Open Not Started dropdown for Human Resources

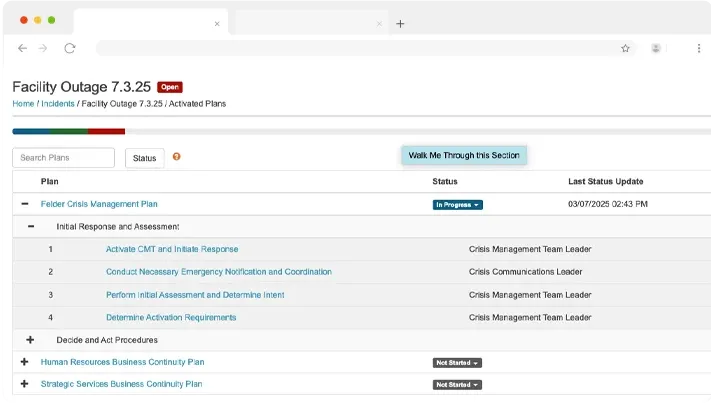coord(457,363)
